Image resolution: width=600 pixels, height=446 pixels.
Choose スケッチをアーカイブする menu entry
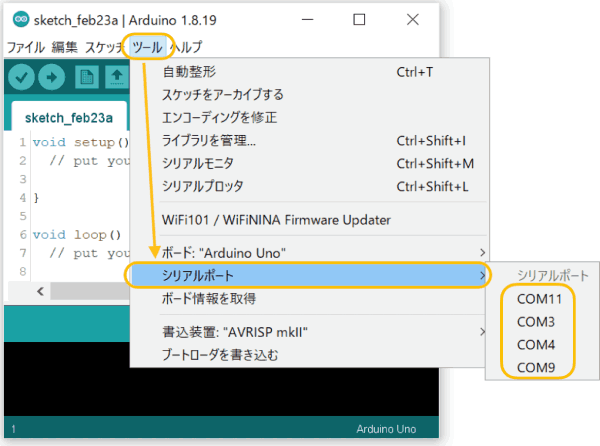[x=309, y=94]
